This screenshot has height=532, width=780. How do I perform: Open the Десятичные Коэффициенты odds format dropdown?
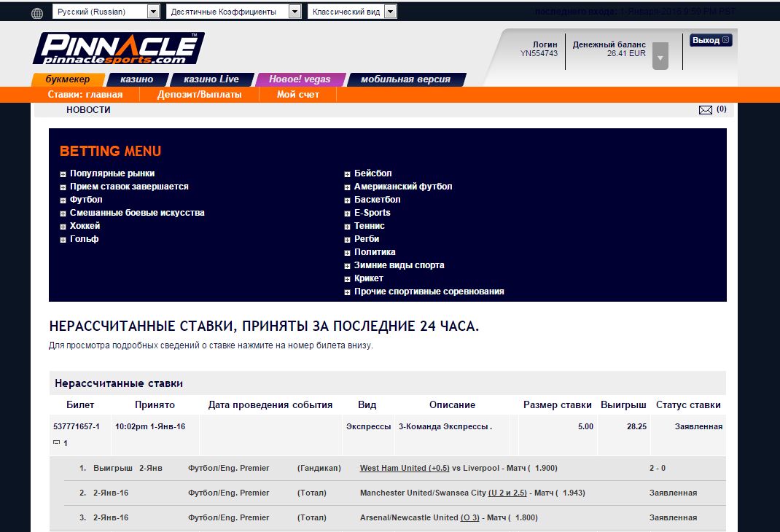click(x=234, y=12)
